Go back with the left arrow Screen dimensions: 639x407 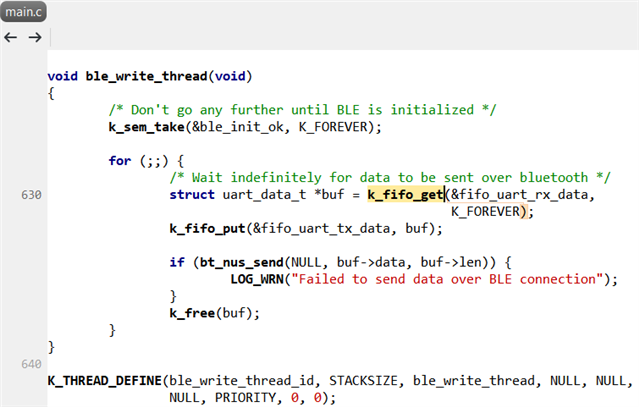point(11,37)
